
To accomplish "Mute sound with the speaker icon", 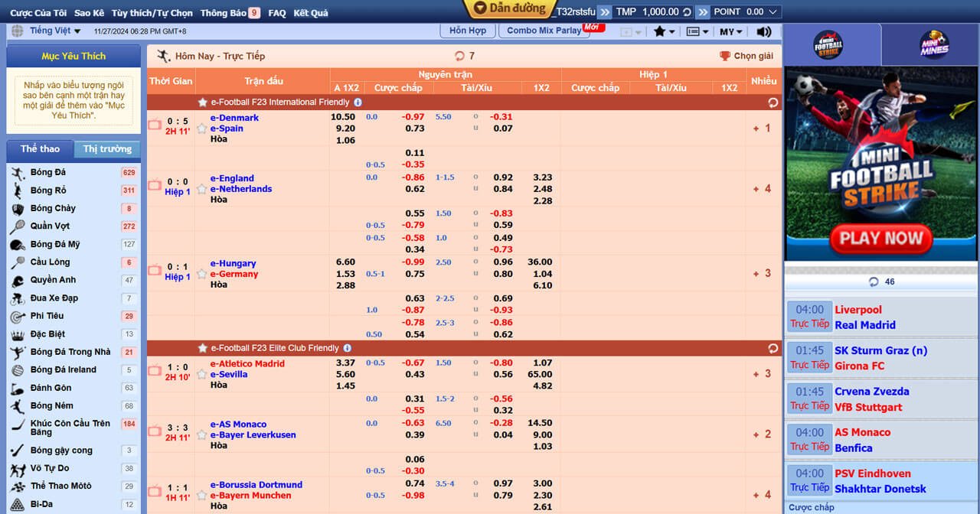I will 763,31.
